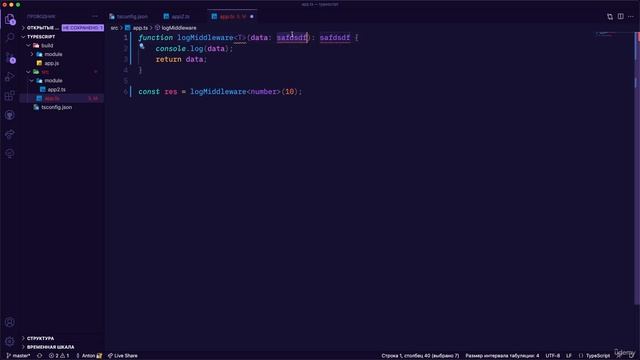640x360 pixels.
Task: Click the unsaved dot on the app.ts tab
Action: (x=252, y=17)
